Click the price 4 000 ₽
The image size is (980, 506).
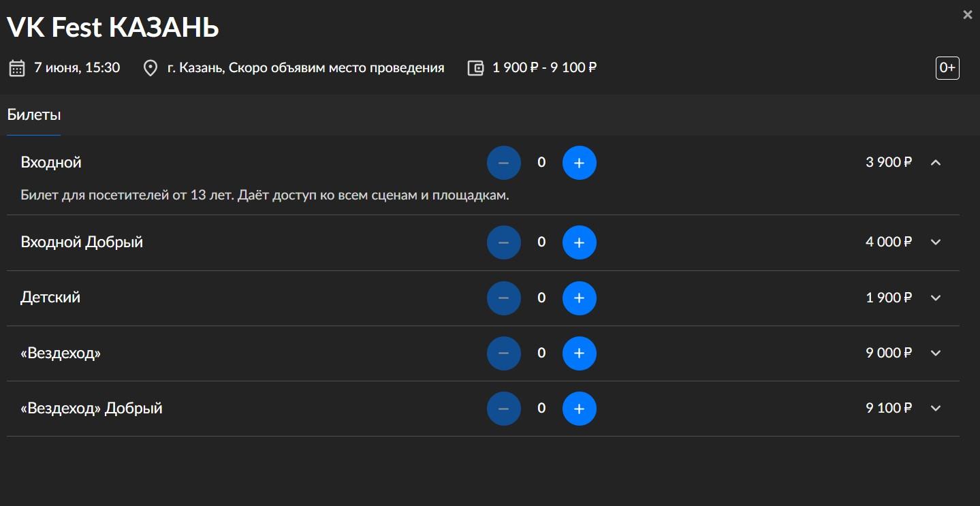click(889, 242)
